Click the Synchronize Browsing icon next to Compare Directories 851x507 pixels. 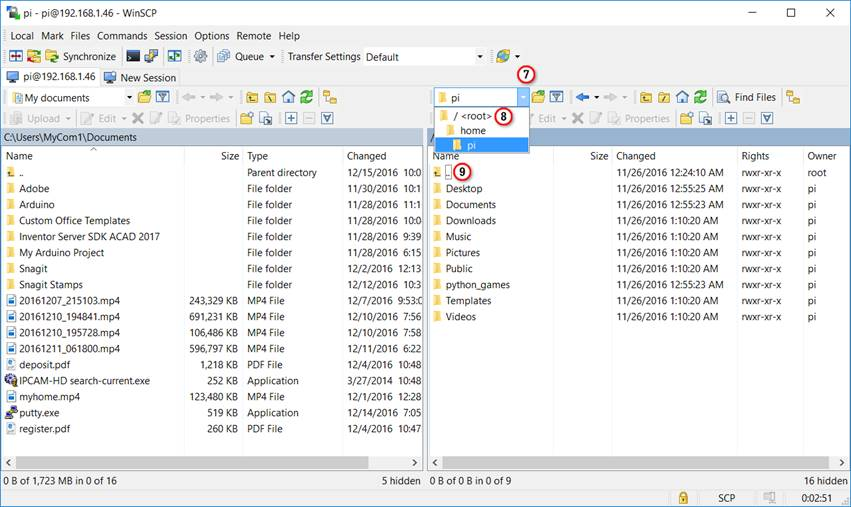(x=34, y=56)
